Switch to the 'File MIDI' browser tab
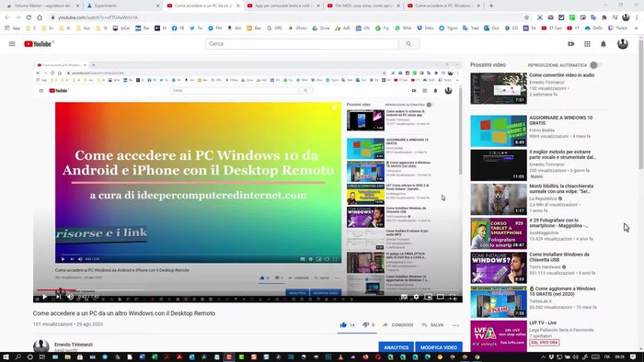The height and width of the screenshot is (362, 644). [x=364, y=6]
